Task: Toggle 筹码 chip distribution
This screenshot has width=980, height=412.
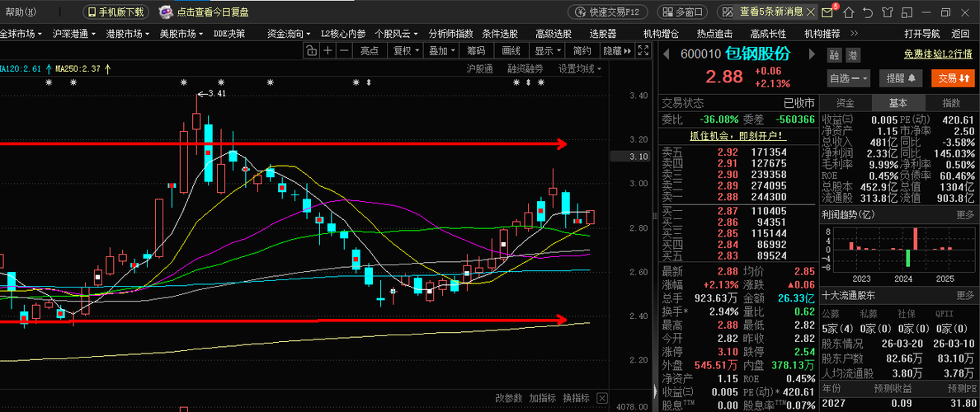Action: click(x=476, y=50)
